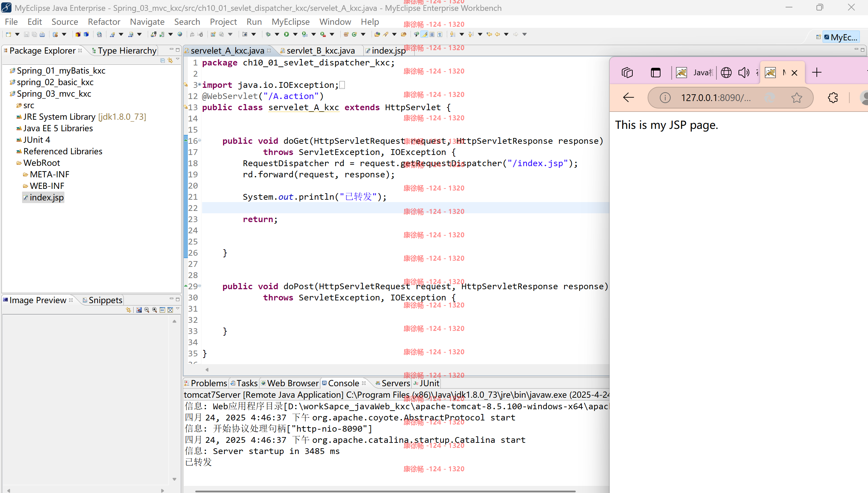
Task: Expand the folded import block
Action: [x=199, y=84]
